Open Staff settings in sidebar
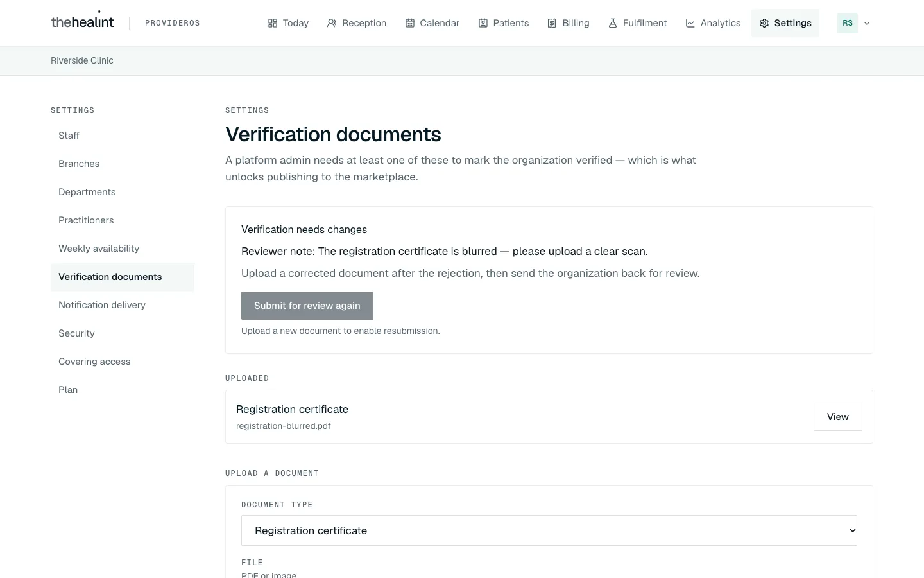This screenshot has height=578, width=924. pos(123,136)
